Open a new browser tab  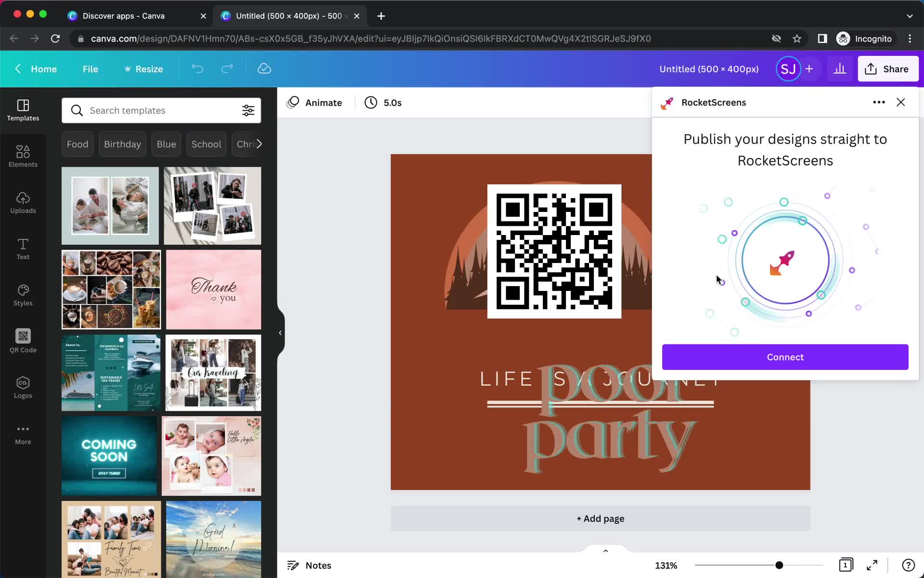pyautogui.click(x=381, y=16)
